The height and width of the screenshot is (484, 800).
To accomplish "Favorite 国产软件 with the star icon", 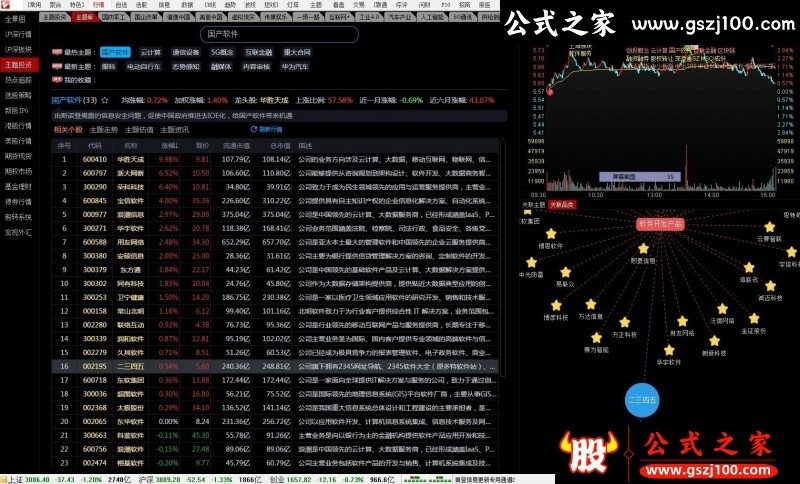I will (105, 100).
